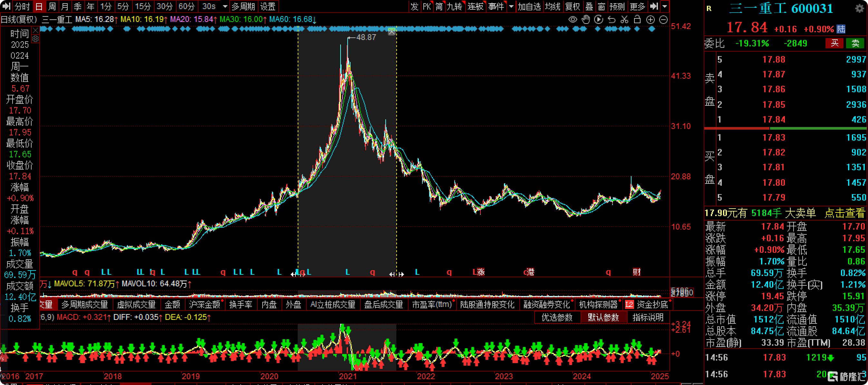Image resolution: width=868 pixels, height=385 pixels.
Task: Switch to 陆股通持股变化 tab
Action: point(487,304)
